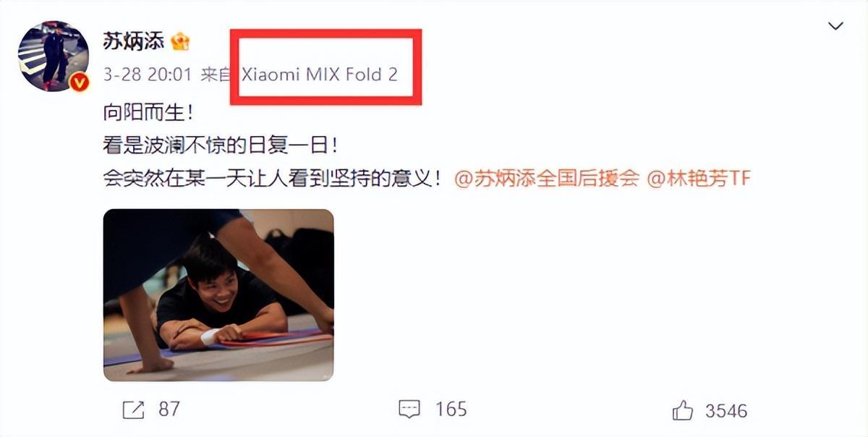Open the @苏炳添全国后援会 mention
The image size is (868, 437).
(547, 179)
